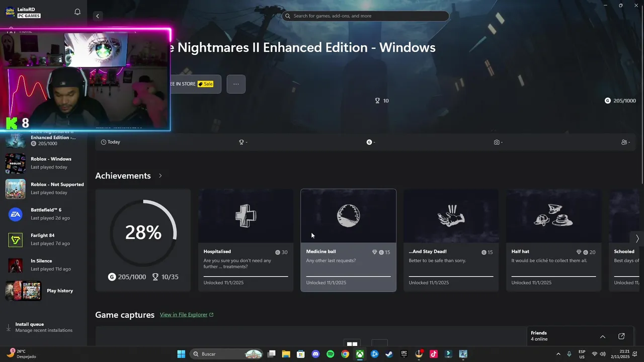Click the rare diamond icon on Half hat
This screenshot has height=362, width=644.
tap(579, 252)
